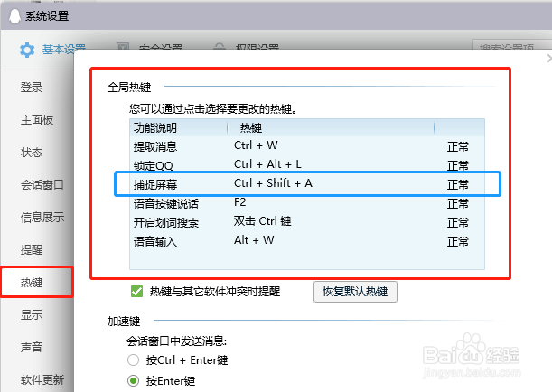Go to 软件更新 in the sidebar

click(x=42, y=379)
